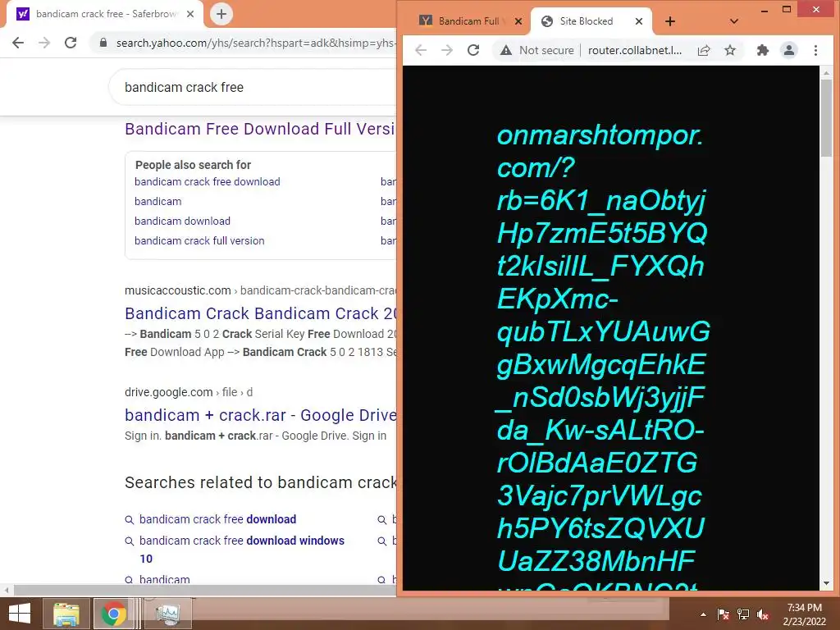The image size is (840, 630).
Task: Click the musicaccoustic.com result URL text
Action: coord(260,290)
